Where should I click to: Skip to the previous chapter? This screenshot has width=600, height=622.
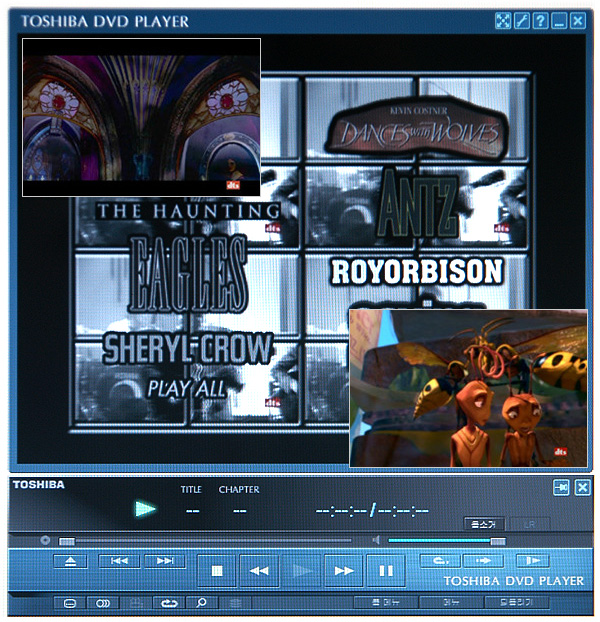[x=119, y=561]
